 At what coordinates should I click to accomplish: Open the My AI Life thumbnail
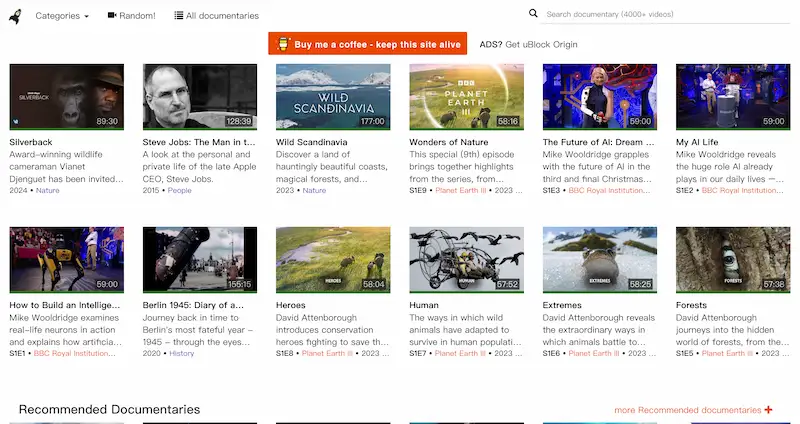coord(733,96)
